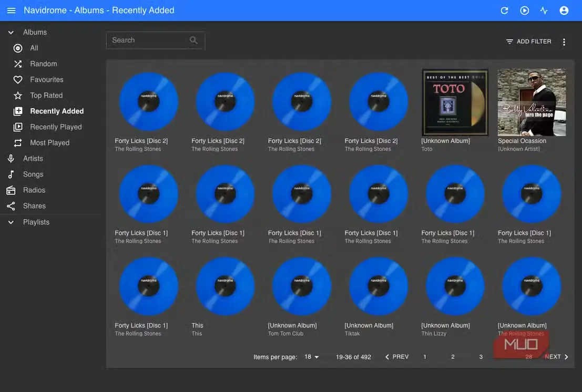582x392 pixels.
Task: Click the Toto artist name
Action: [426, 149]
